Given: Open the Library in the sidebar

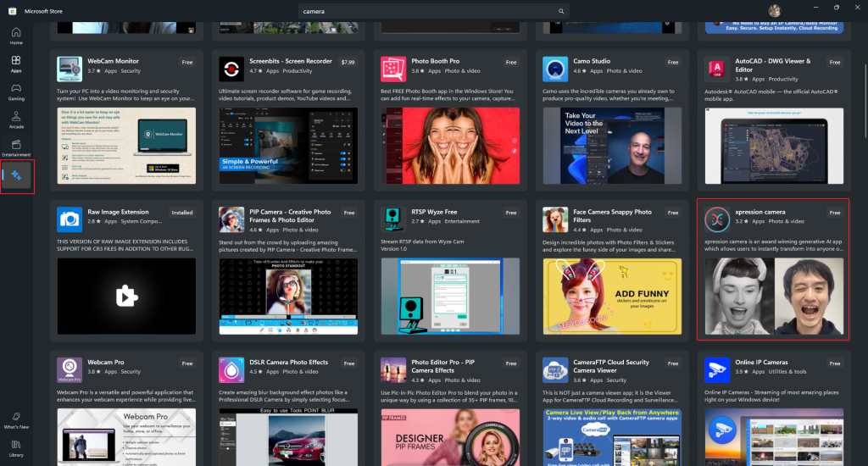Looking at the screenshot, I should pyautogui.click(x=16, y=448).
